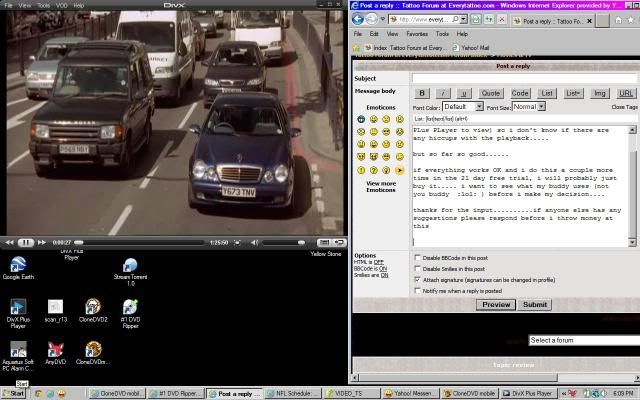Click the DivX volume speaker icon

click(254, 242)
